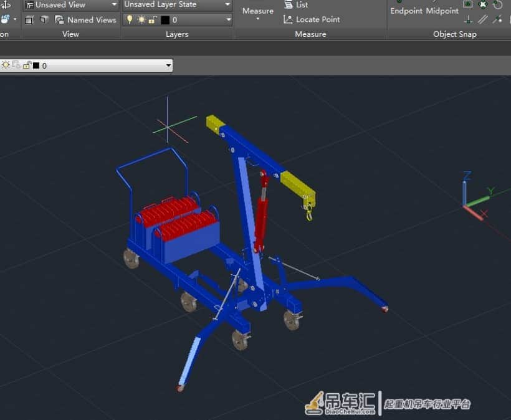
Task: Click the 3D orbit icon at top-left
Action: [6, 4]
